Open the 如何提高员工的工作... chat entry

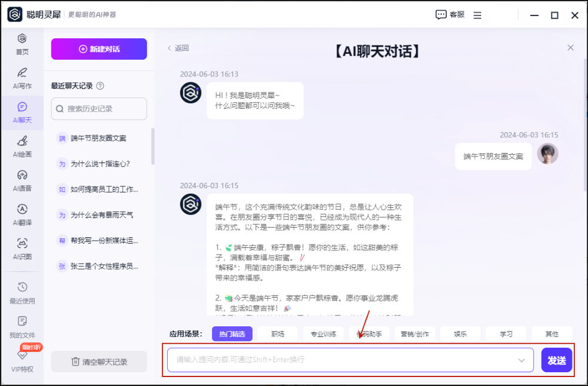coord(99,189)
